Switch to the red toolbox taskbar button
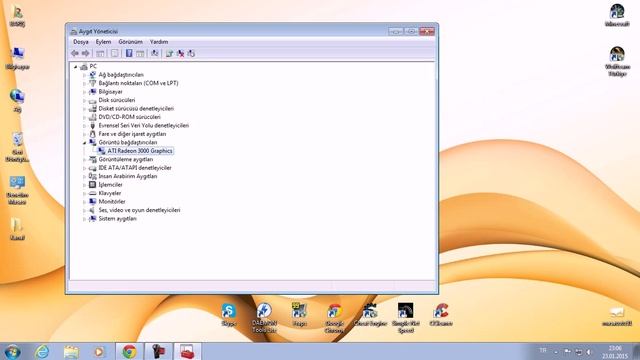Image resolution: width=640 pixels, height=360 pixels. tap(187, 352)
